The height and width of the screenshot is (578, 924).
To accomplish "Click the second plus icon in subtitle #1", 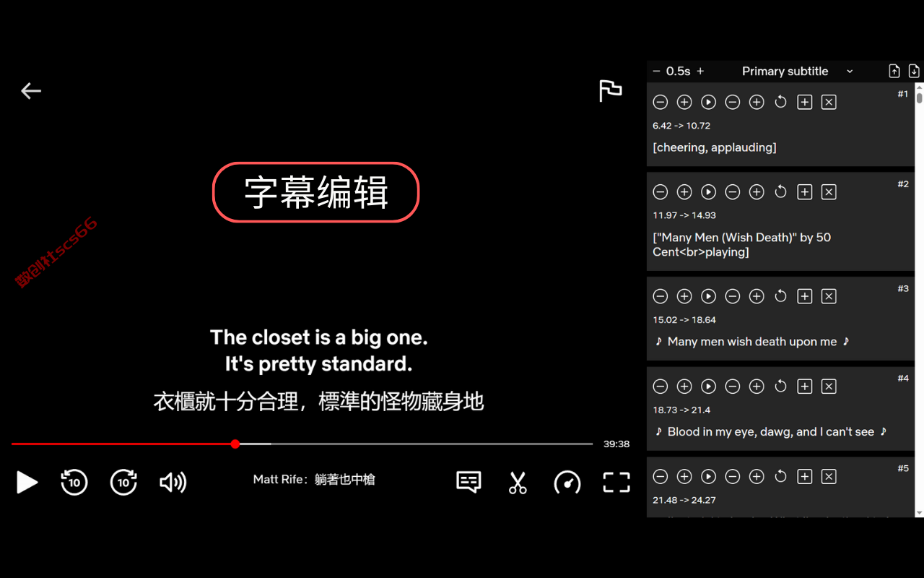I will (x=757, y=102).
